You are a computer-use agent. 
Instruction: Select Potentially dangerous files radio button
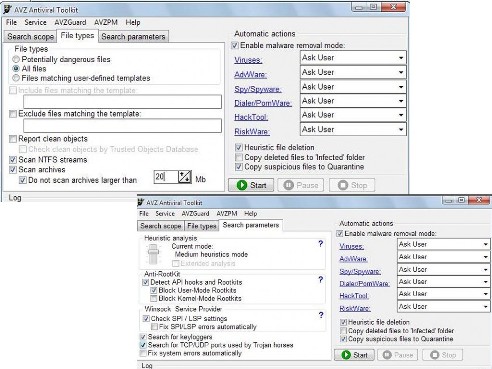click(x=16, y=59)
